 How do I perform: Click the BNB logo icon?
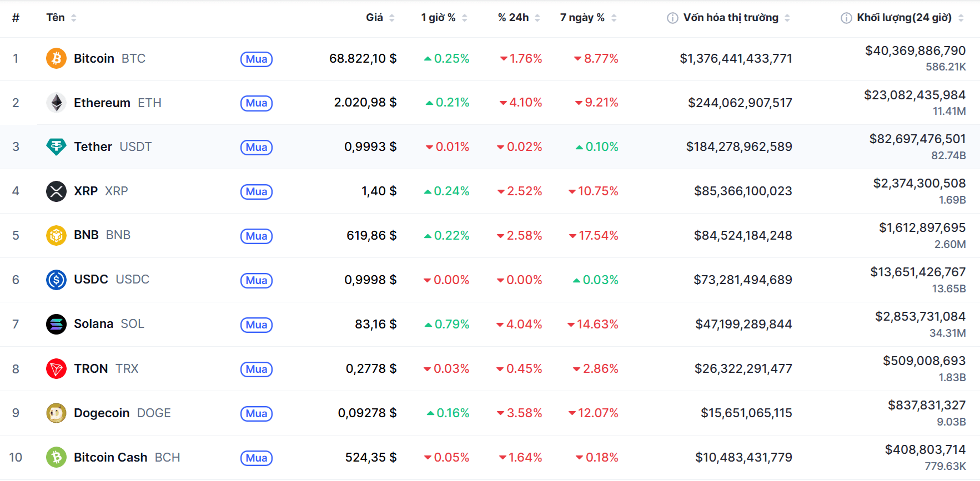[56, 235]
